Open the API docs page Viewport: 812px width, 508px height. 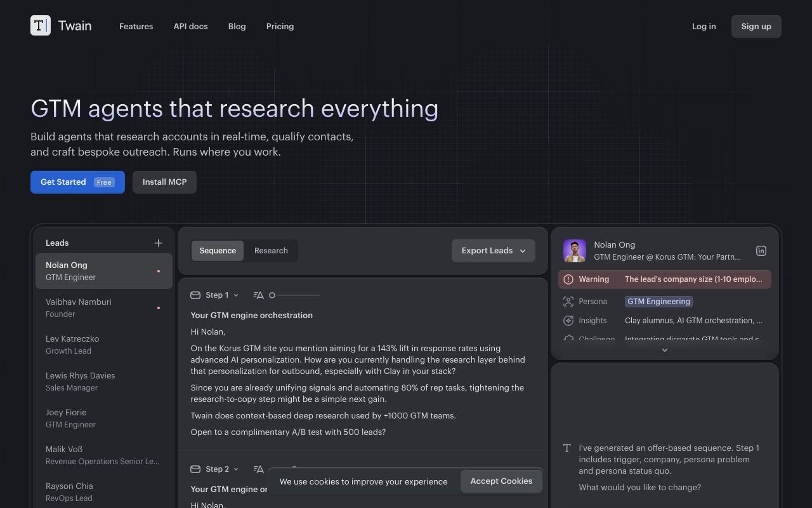pyautogui.click(x=190, y=26)
